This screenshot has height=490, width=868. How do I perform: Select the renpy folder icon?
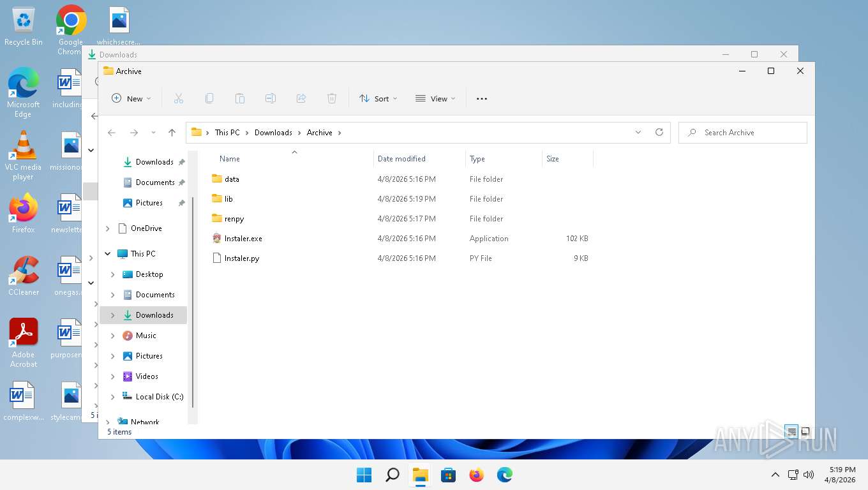217,218
